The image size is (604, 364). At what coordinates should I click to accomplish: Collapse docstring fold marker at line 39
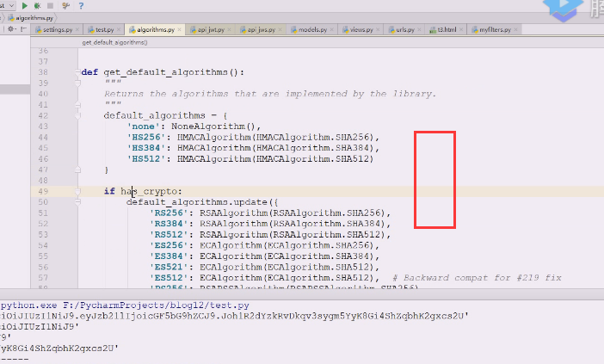pos(77,83)
